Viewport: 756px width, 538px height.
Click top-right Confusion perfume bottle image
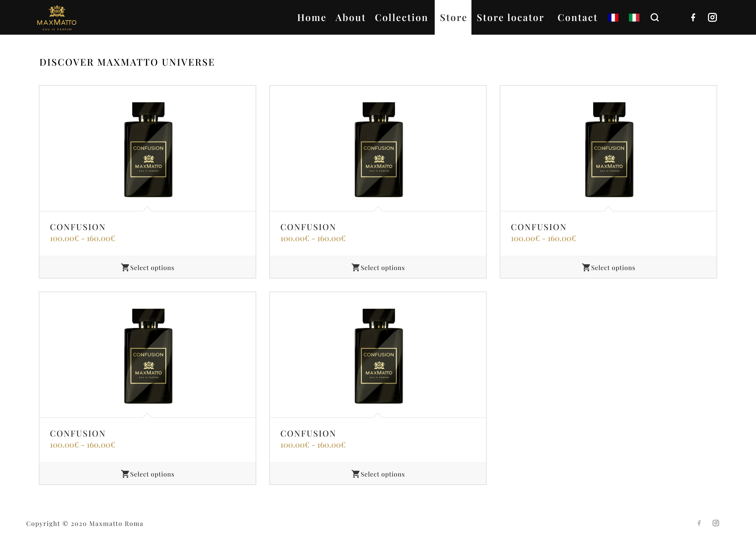[x=609, y=149]
